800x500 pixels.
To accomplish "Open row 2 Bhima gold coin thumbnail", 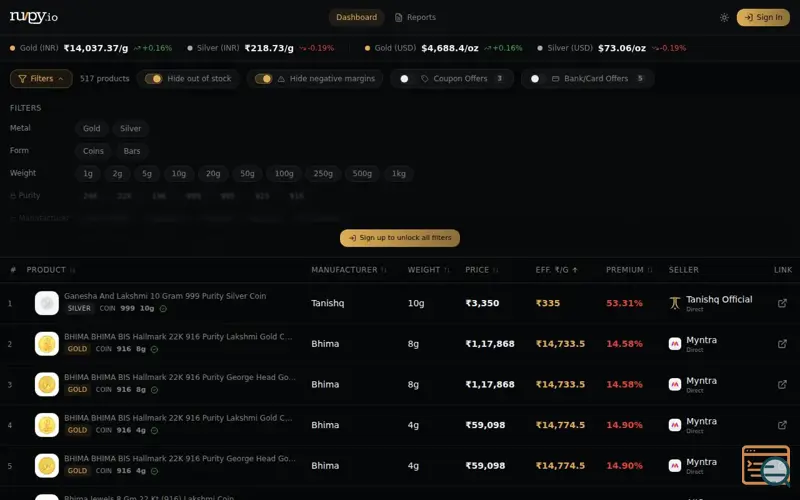I will click(x=46, y=344).
